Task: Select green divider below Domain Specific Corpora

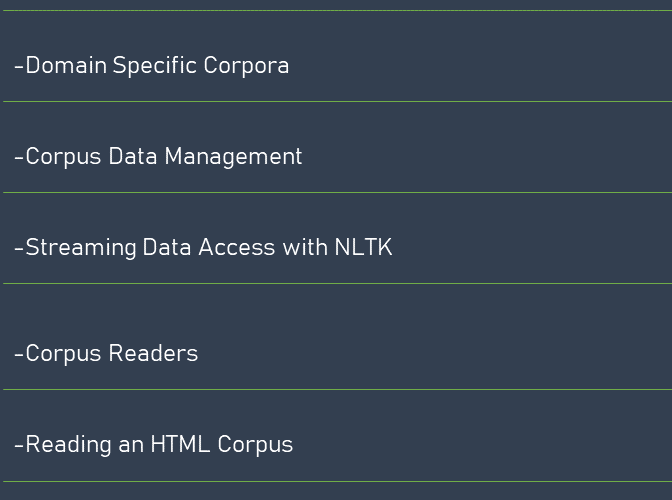Action: [338, 102]
